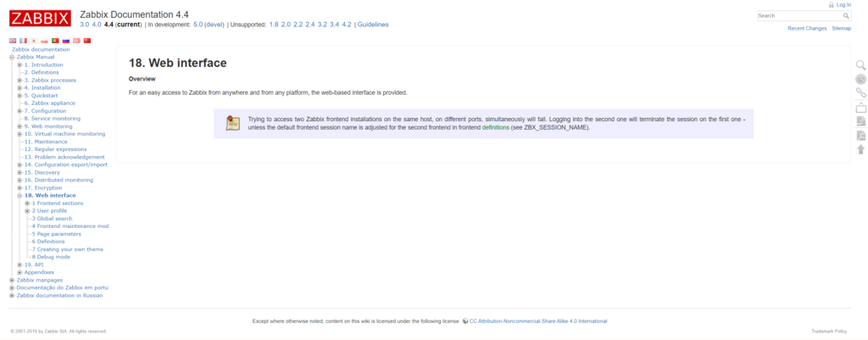868x340 pixels.
Task: Expand the 1. Introduction tree node
Action: point(19,65)
